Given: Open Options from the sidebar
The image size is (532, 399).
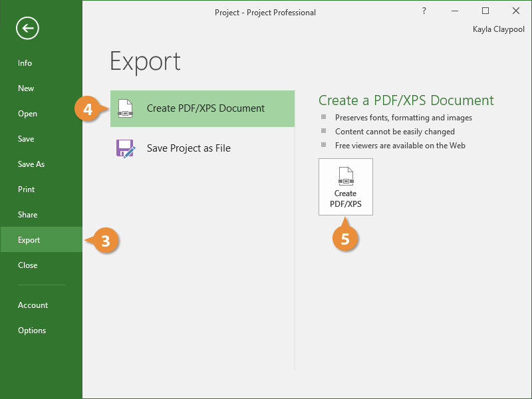Looking at the screenshot, I should coord(32,331).
